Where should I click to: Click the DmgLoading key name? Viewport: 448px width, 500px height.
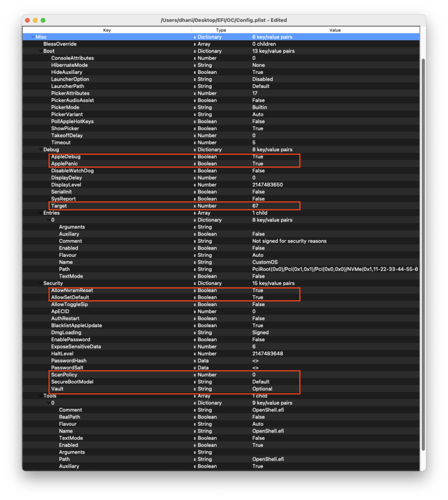[66, 332]
